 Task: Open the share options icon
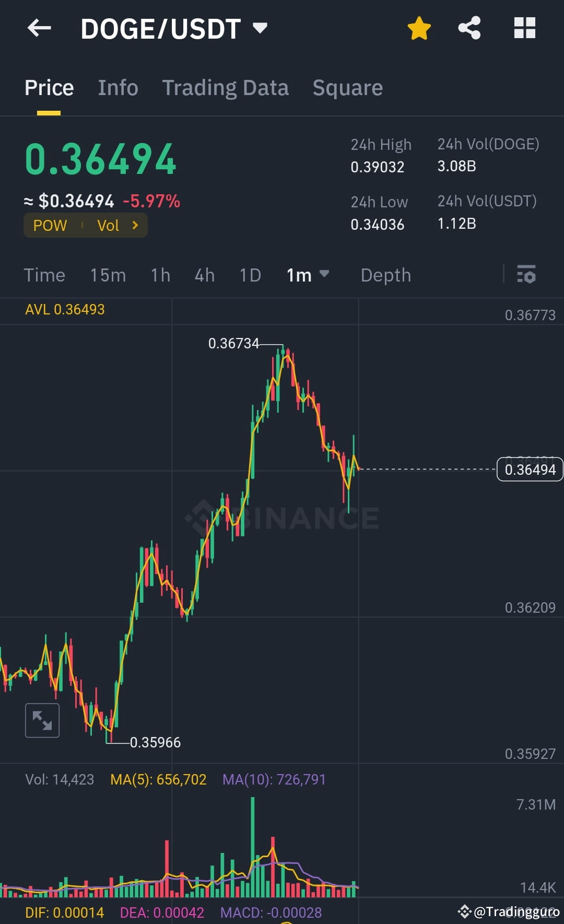469,29
